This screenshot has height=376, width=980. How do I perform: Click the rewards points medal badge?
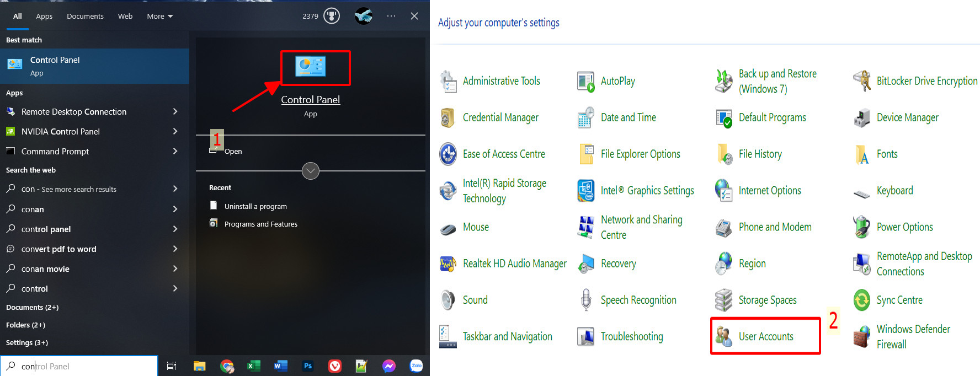click(332, 16)
